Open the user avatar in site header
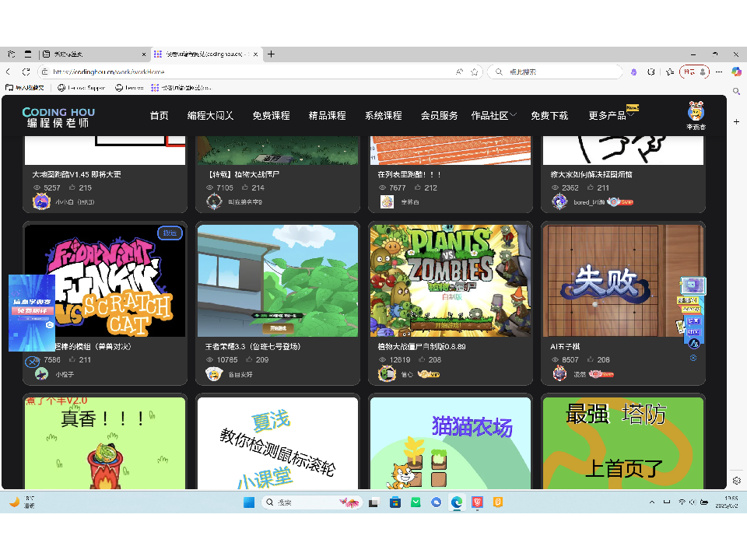 click(x=696, y=112)
